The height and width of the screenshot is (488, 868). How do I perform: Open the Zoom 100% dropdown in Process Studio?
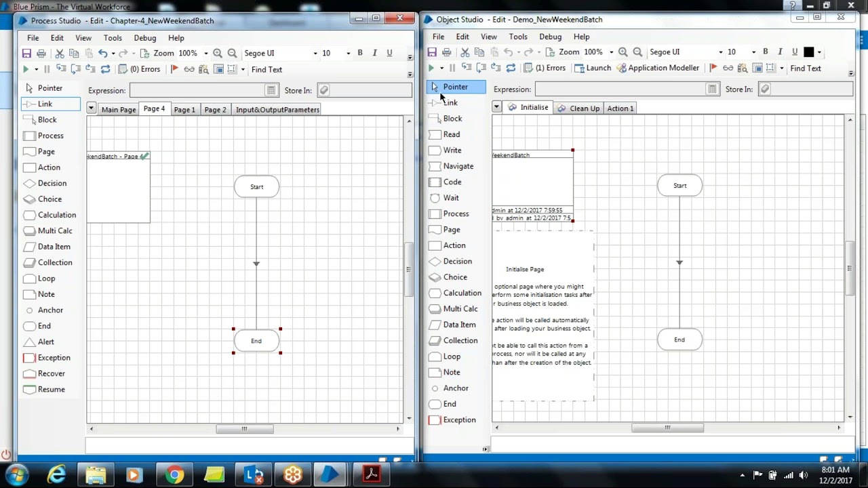[205, 54]
